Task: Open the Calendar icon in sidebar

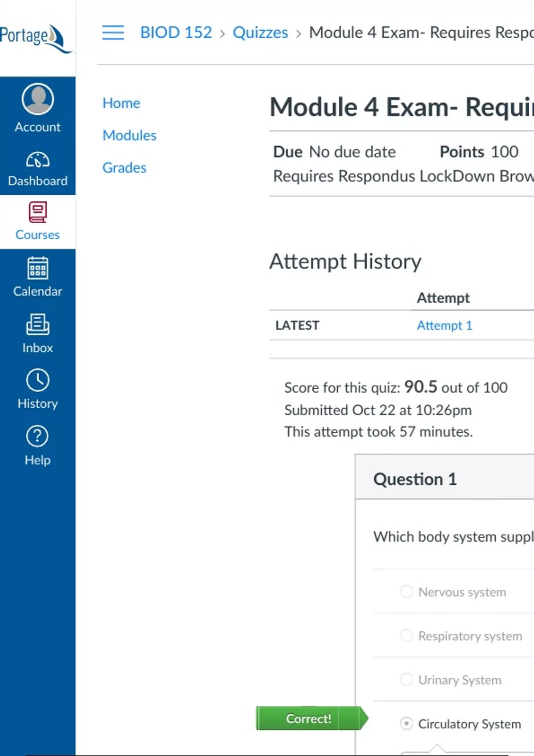Action: click(38, 268)
